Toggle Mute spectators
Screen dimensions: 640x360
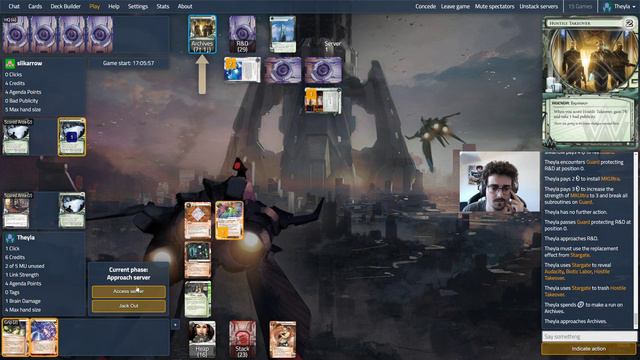[x=494, y=6]
